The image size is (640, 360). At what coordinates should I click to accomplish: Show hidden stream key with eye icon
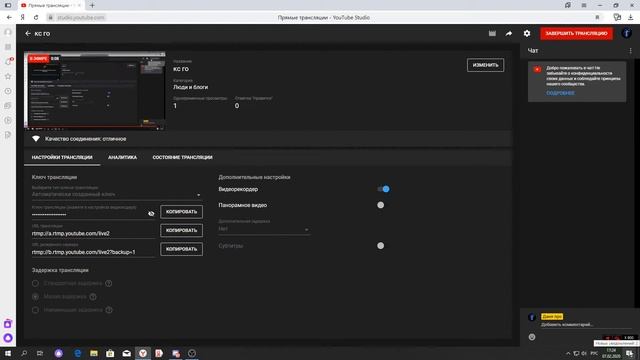coord(151,213)
